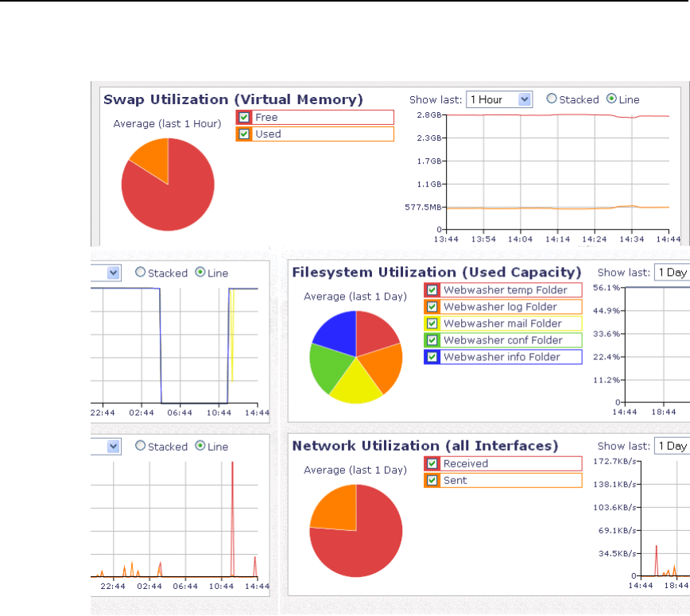690x616 pixels.
Task: Uncheck the Received network series checkbox
Action: pos(432,463)
